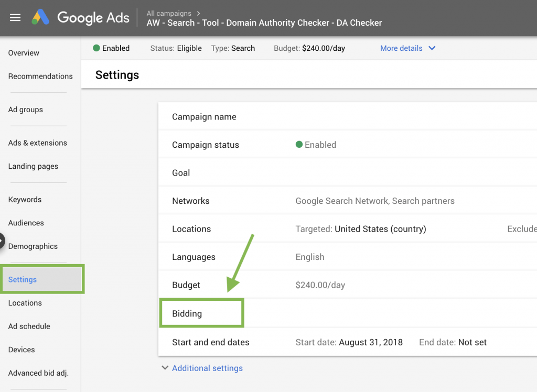This screenshot has width=537, height=392.
Task: Open Locations in the sidebar
Action: [25, 303]
